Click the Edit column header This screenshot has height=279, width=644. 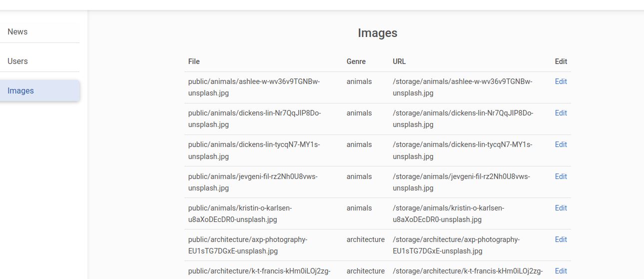pos(561,61)
